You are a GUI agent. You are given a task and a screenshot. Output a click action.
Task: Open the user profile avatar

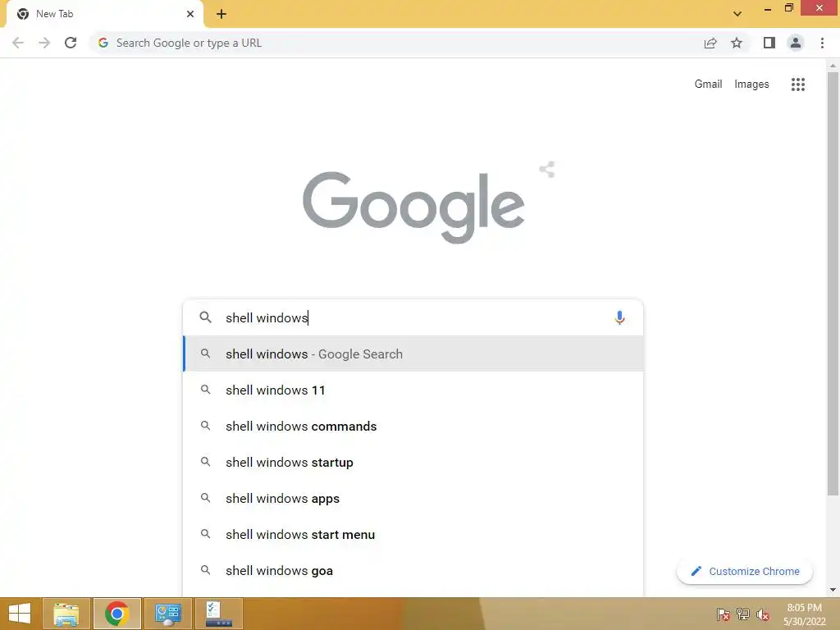796,43
